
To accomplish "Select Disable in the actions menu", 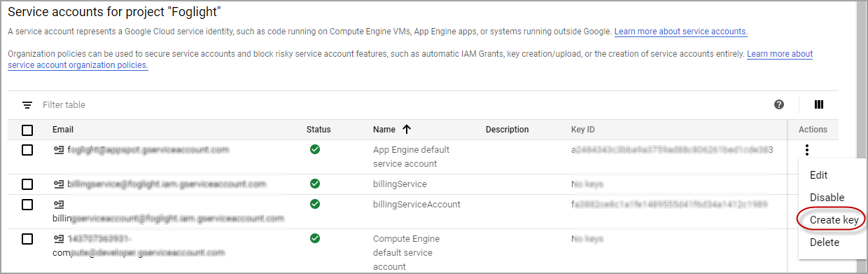I will coord(827,198).
